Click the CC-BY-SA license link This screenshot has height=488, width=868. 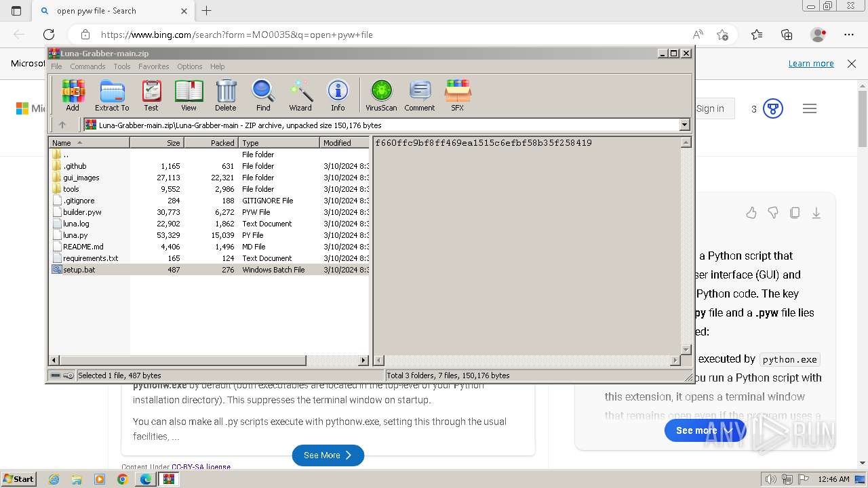pos(201,466)
